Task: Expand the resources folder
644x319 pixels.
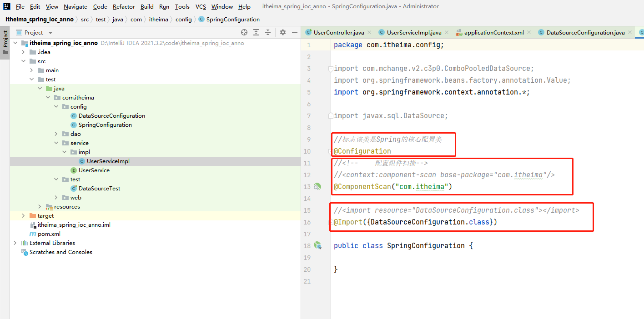Action: [40, 207]
